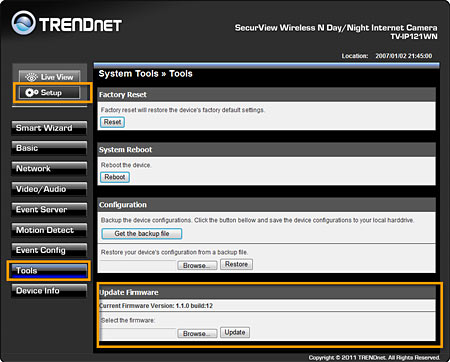Image resolution: width=450 pixels, height=362 pixels.
Task: Open the Live View page
Action: (49, 77)
